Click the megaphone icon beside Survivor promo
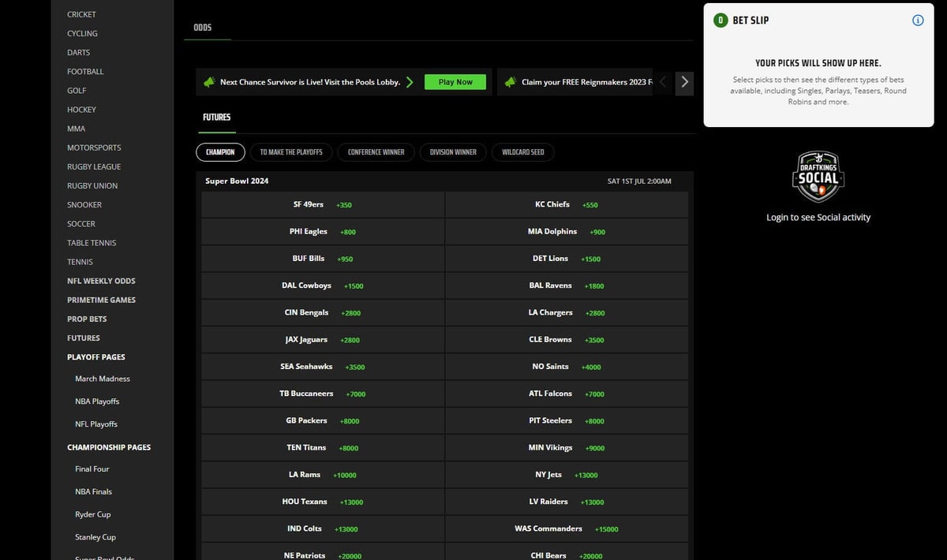This screenshot has width=947, height=560. pos(209,82)
